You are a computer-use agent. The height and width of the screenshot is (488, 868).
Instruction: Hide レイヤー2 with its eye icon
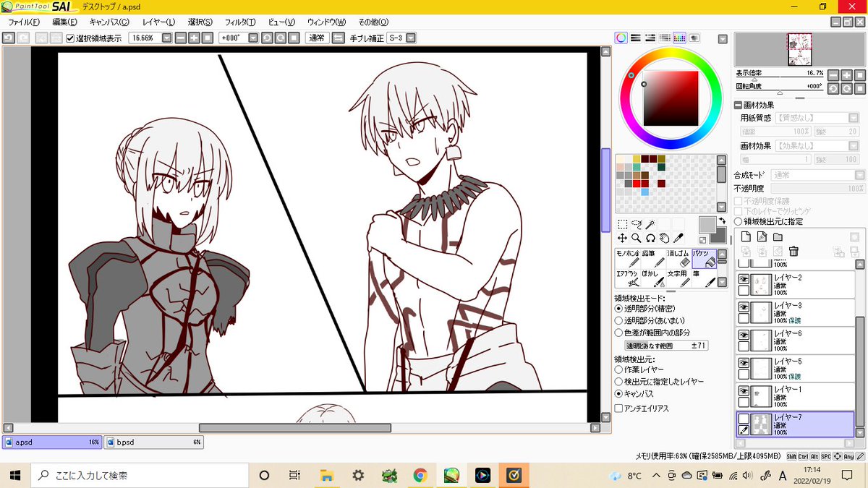(x=743, y=278)
